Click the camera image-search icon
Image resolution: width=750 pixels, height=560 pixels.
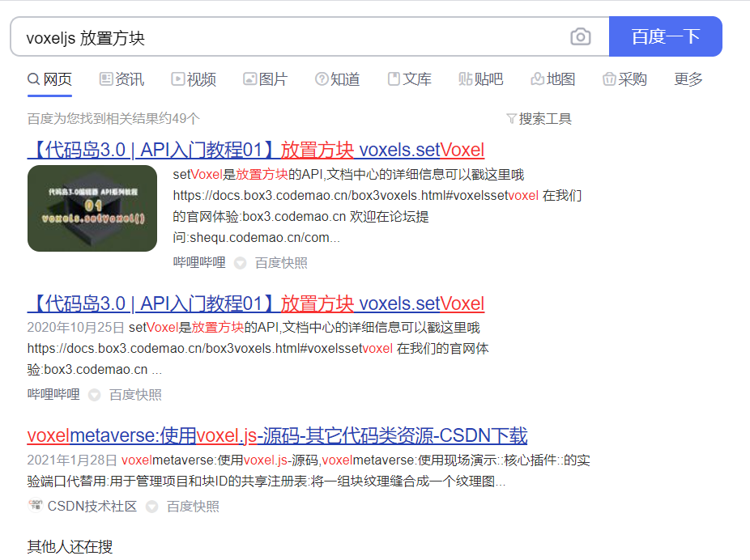tap(580, 36)
